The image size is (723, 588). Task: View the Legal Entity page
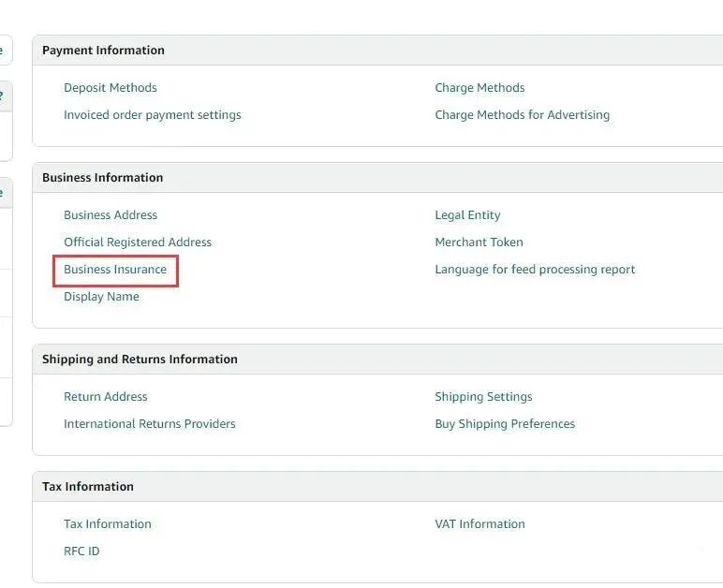click(467, 214)
